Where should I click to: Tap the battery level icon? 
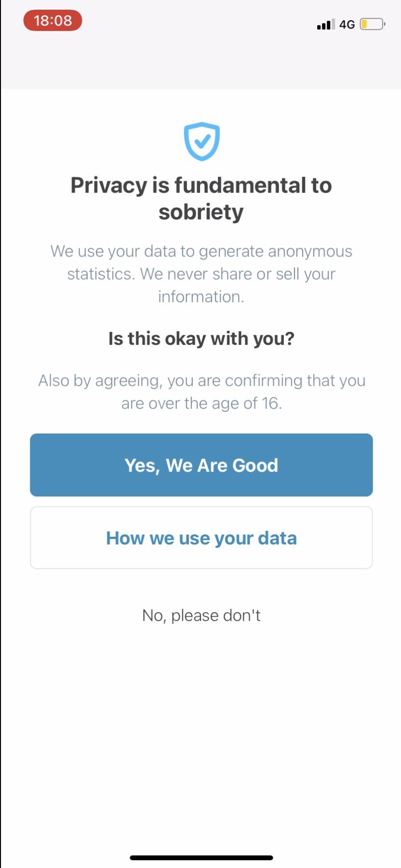(x=372, y=24)
